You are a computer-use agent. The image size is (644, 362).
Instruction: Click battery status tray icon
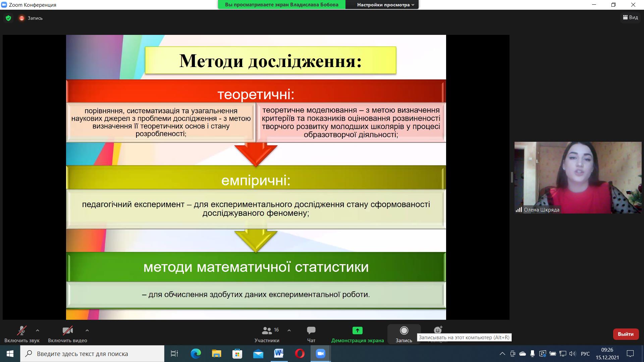(553, 354)
